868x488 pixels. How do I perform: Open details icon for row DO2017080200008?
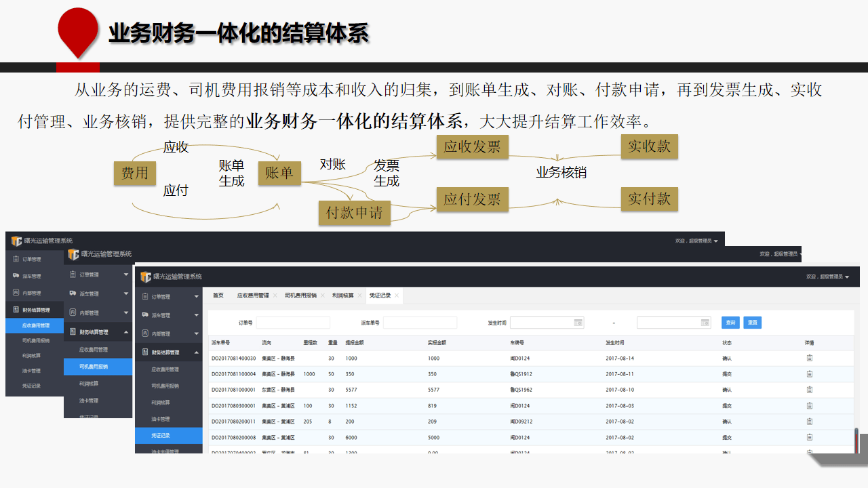tap(810, 438)
